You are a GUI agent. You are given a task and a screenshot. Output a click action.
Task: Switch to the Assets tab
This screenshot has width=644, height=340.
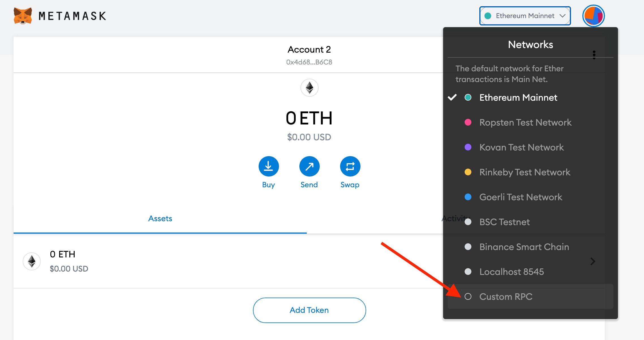(x=160, y=218)
